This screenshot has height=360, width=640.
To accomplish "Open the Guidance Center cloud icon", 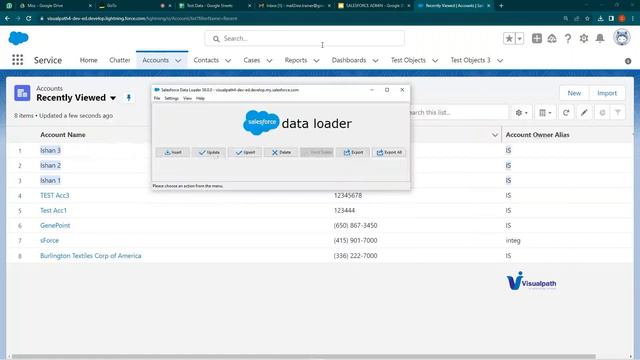I will pos(552,38).
